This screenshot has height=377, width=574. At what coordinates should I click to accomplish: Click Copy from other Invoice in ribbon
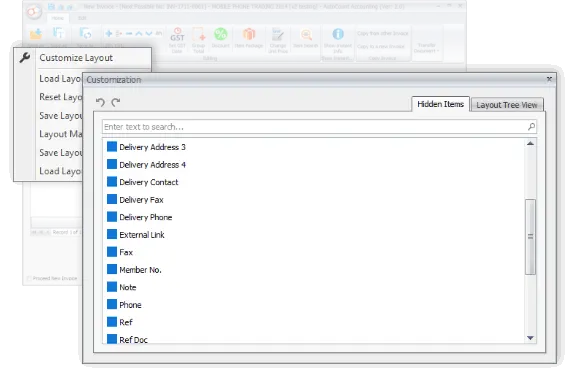[383, 33]
